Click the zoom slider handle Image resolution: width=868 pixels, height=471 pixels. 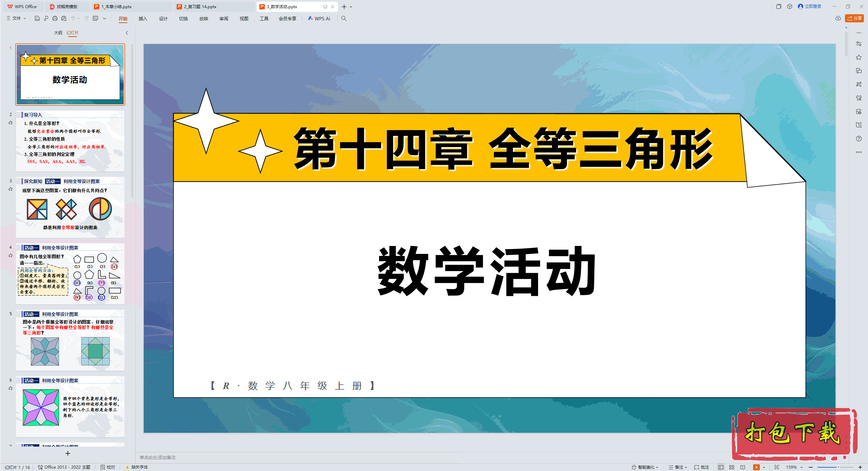(838, 467)
